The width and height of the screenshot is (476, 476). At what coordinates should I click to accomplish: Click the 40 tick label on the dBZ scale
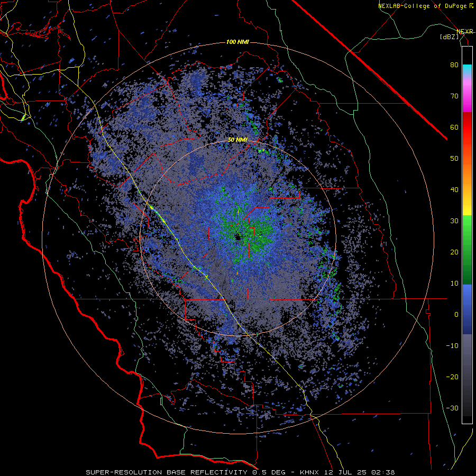coord(454,190)
